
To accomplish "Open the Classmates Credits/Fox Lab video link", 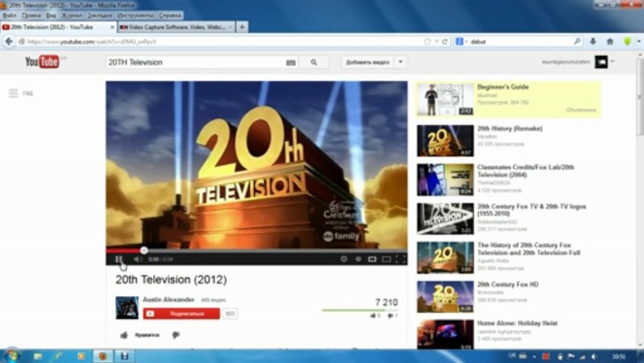I will coord(526,171).
